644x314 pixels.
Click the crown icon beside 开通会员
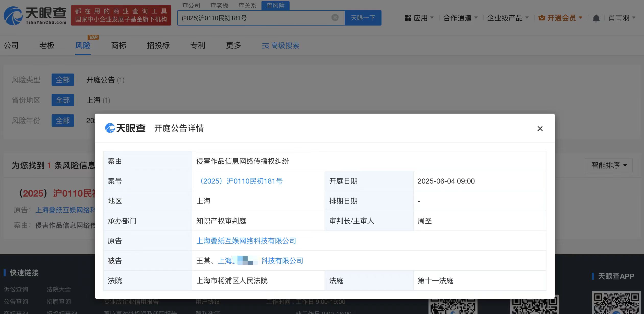pyautogui.click(x=542, y=18)
